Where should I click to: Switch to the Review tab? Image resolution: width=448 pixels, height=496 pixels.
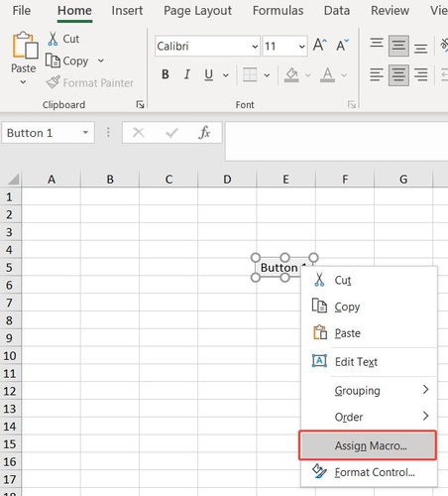point(390,11)
